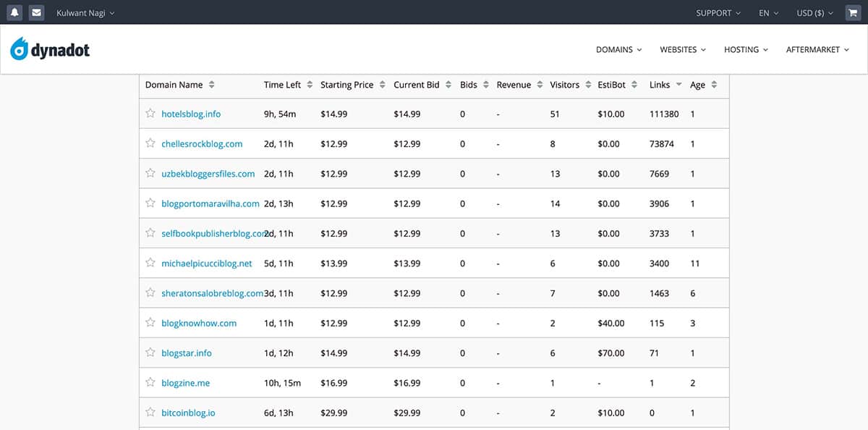
Task: Open chellesrockblog.com domain link
Action: coord(202,144)
